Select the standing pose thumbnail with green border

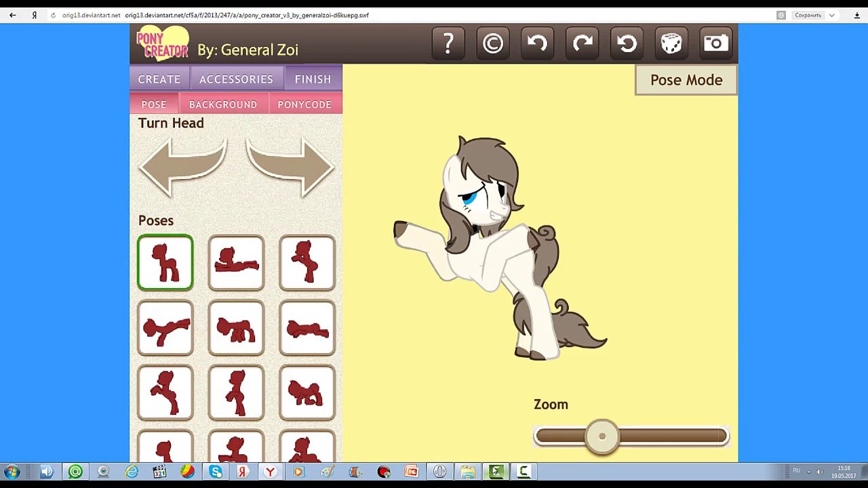(x=165, y=263)
